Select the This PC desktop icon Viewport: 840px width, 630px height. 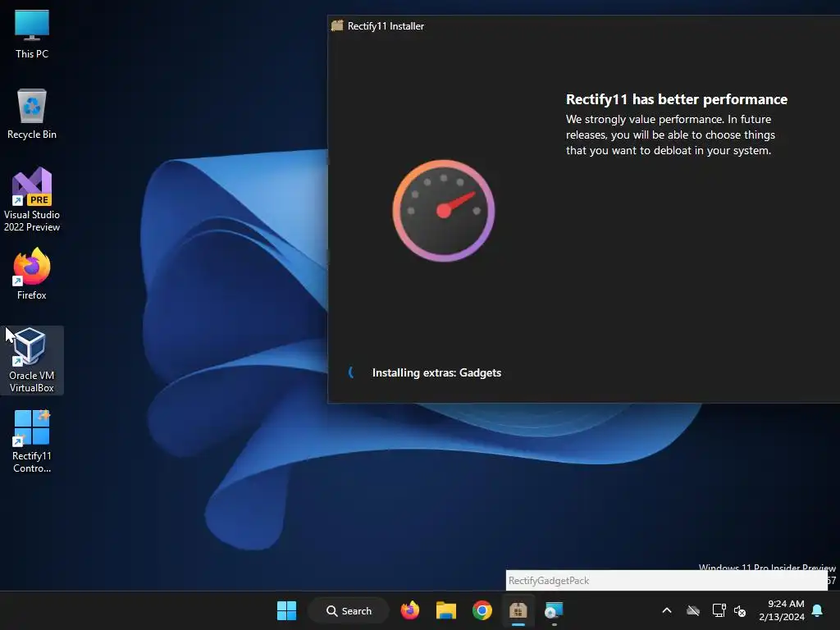(32, 34)
